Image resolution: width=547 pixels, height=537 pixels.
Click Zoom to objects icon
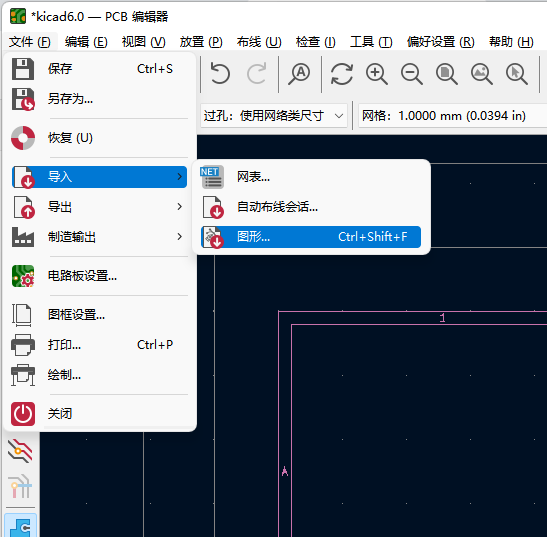pos(482,74)
